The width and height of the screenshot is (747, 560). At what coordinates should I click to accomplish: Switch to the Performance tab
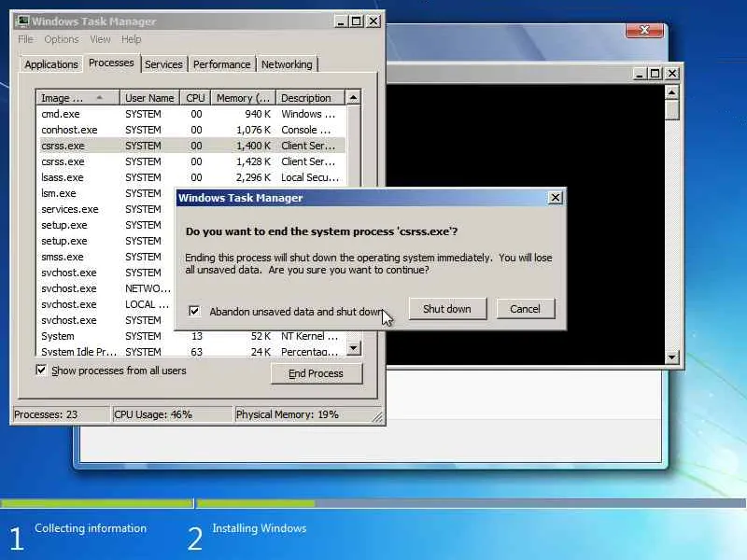(x=221, y=64)
